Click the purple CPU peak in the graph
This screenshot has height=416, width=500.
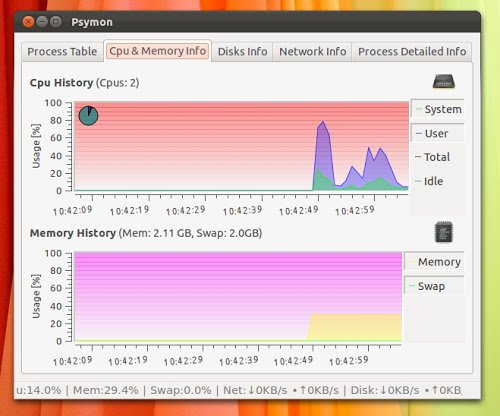(323, 147)
